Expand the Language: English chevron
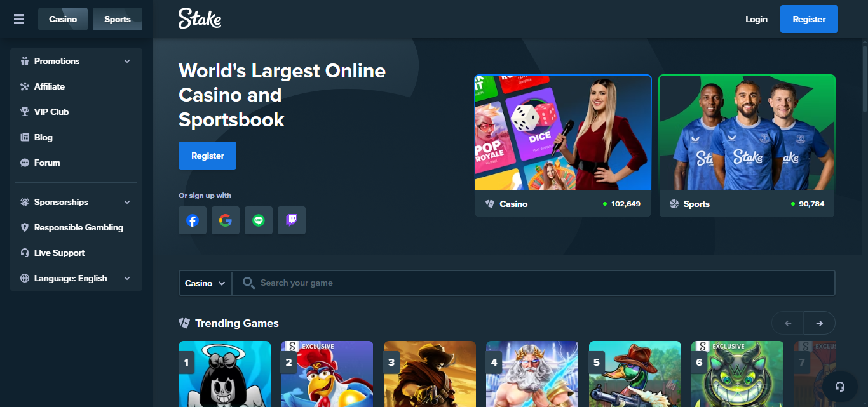The image size is (868, 407). [x=127, y=278]
